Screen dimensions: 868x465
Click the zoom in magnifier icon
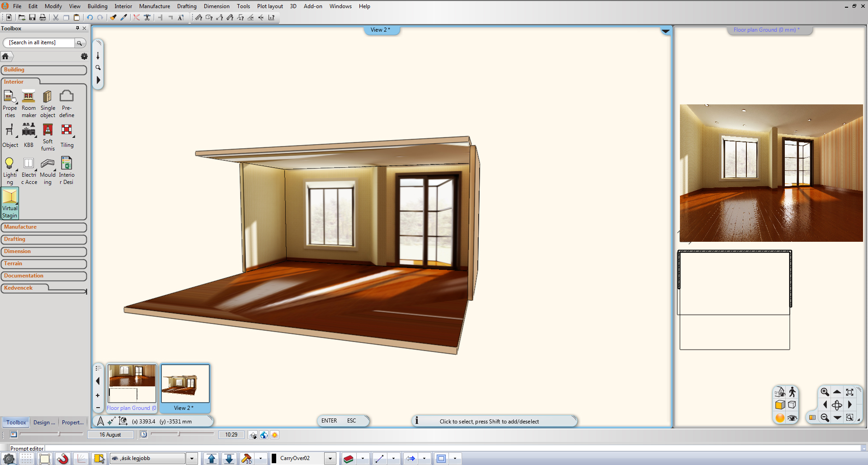pos(825,392)
